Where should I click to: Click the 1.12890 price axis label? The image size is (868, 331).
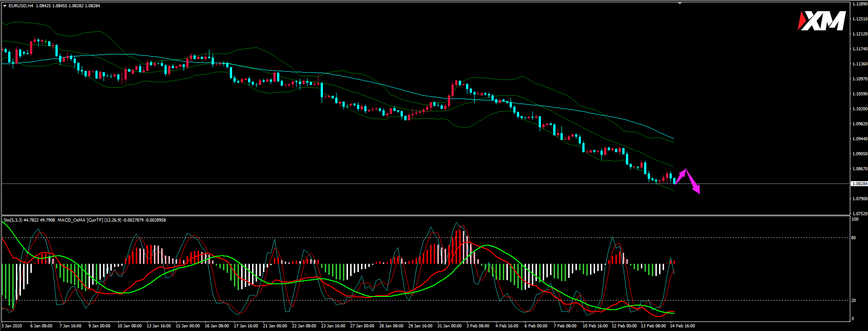click(x=859, y=4)
